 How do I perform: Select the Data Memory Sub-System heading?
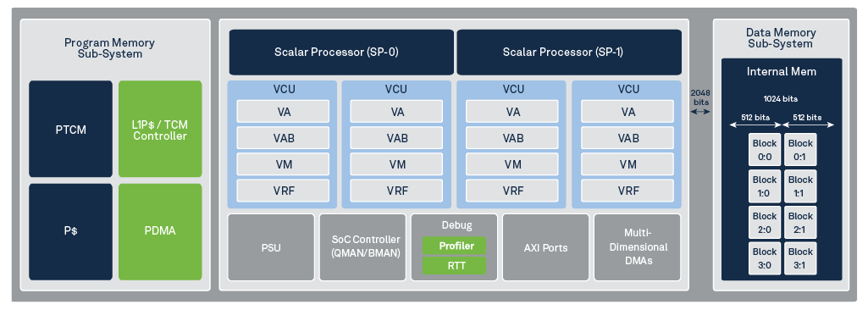781,38
